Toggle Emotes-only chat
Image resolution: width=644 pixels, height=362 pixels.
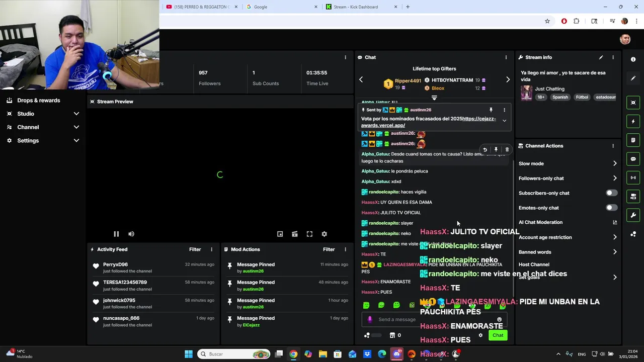tap(611, 208)
